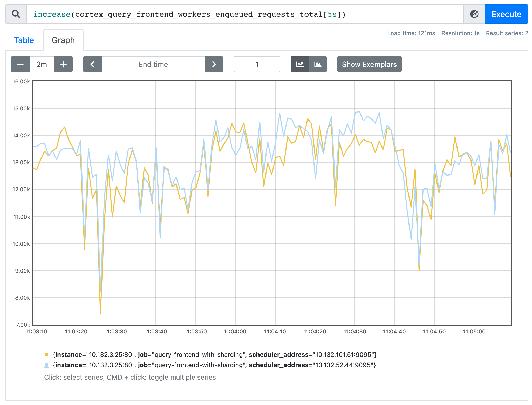The height and width of the screenshot is (405, 532).
Task: Click the yellow legend color swatch
Action: tap(47, 354)
